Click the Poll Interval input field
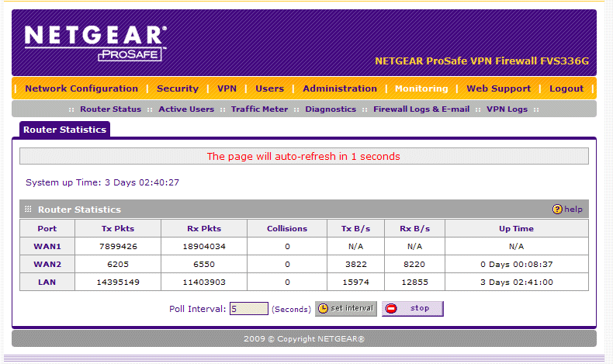This screenshot has height=364, width=613. pos(249,308)
